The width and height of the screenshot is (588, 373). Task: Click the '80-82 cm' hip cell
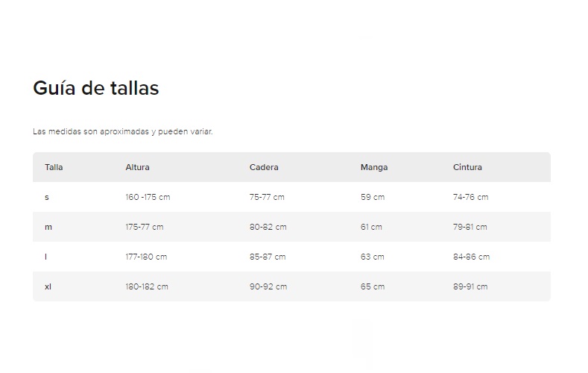click(x=268, y=227)
